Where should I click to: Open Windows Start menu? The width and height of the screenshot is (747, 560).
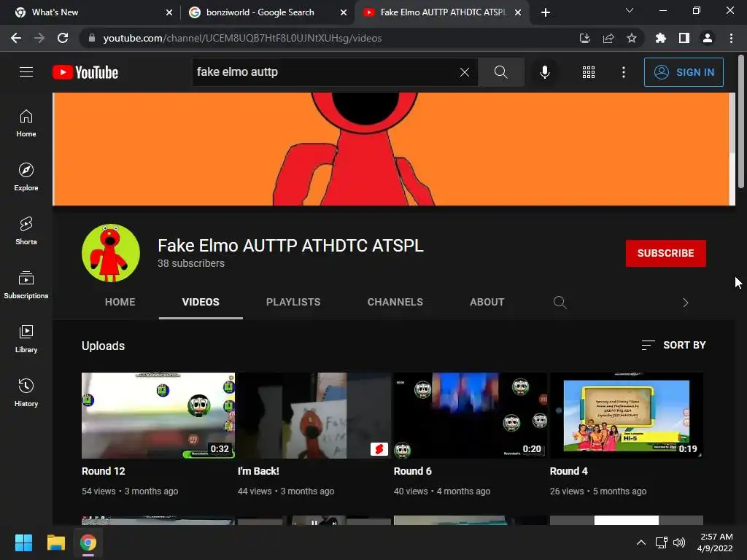pos(23,542)
